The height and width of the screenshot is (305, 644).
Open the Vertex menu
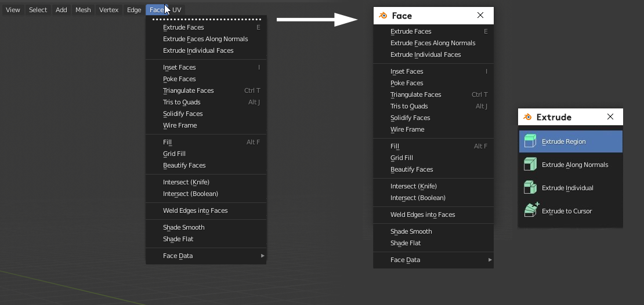point(109,10)
